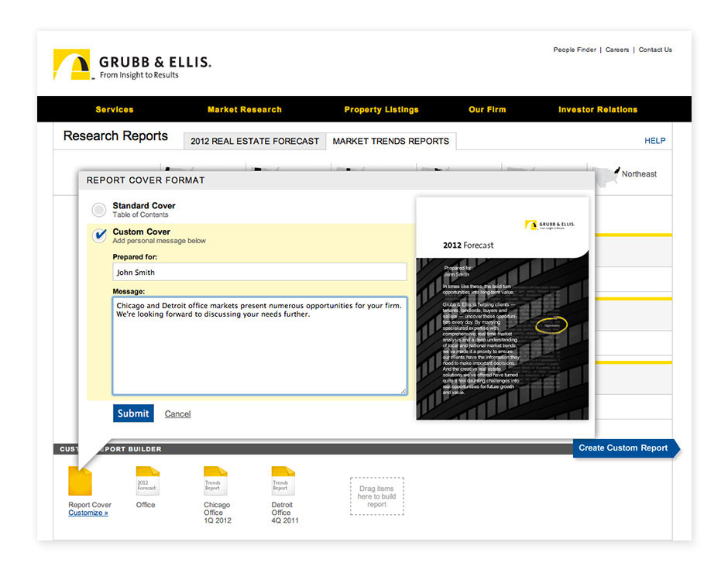Screen dimensions: 728x573
Task: Click the Research Reports heading
Action: point(115,136)
